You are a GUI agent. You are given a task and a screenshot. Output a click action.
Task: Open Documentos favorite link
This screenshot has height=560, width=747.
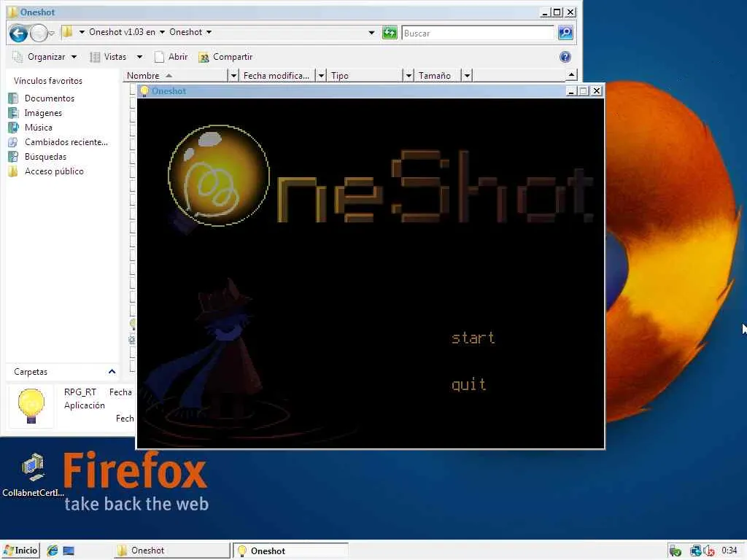50,98
